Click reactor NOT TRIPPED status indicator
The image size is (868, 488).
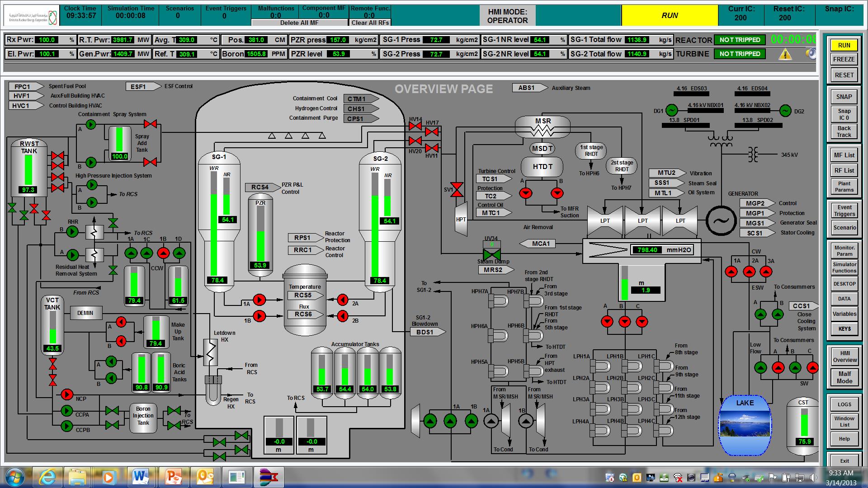tap(740, 40)
